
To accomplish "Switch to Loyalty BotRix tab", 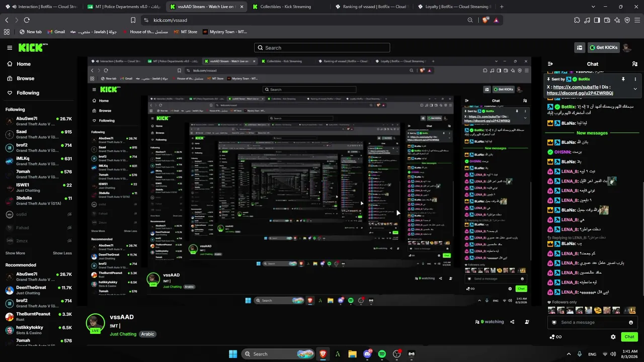I will 454,7.
